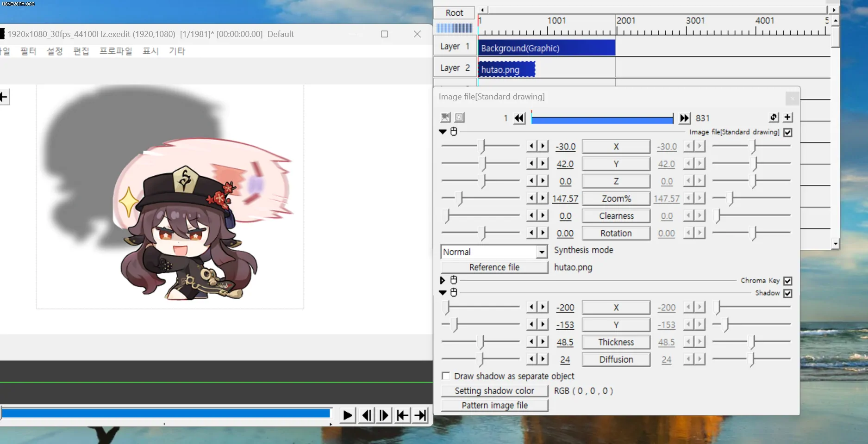Disable the Chroma Key effect checkbox

coord(788,281)
